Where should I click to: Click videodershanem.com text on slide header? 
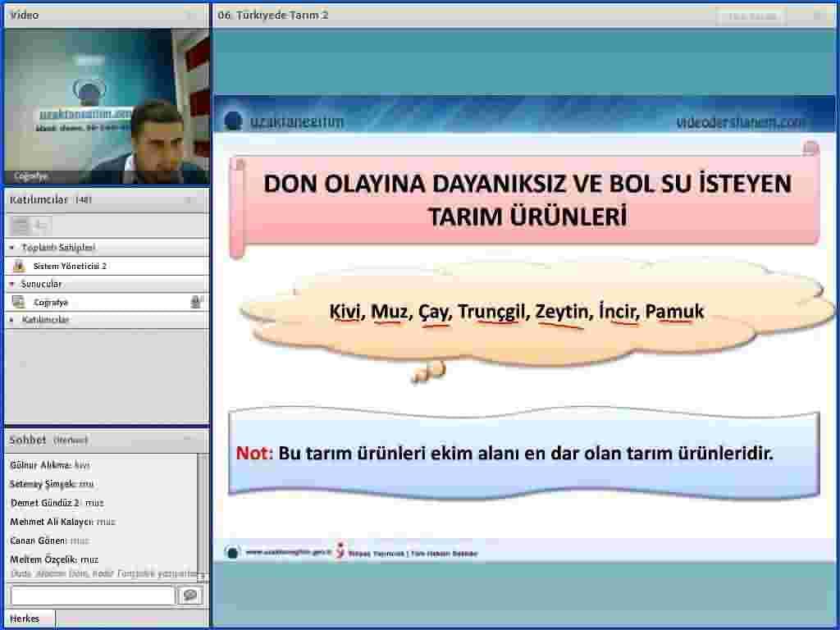(741, 122)
